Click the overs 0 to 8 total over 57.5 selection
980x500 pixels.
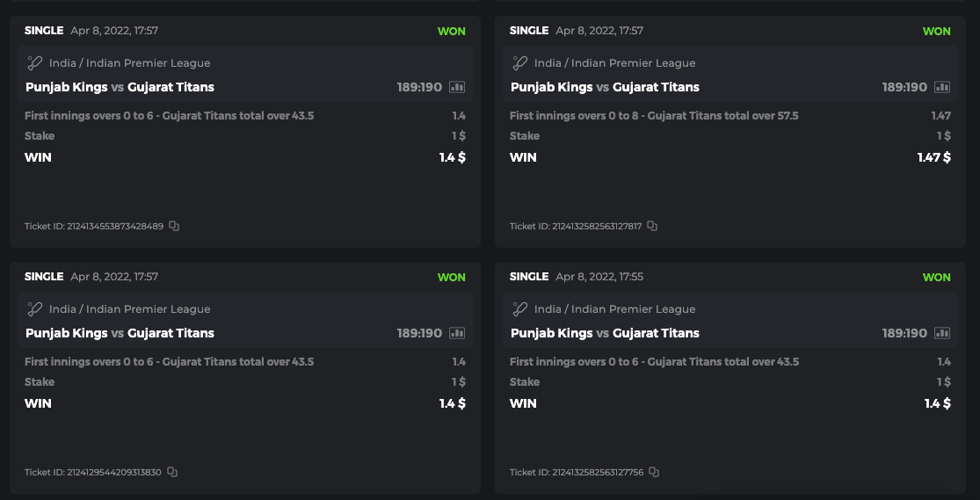click(653, 115)
